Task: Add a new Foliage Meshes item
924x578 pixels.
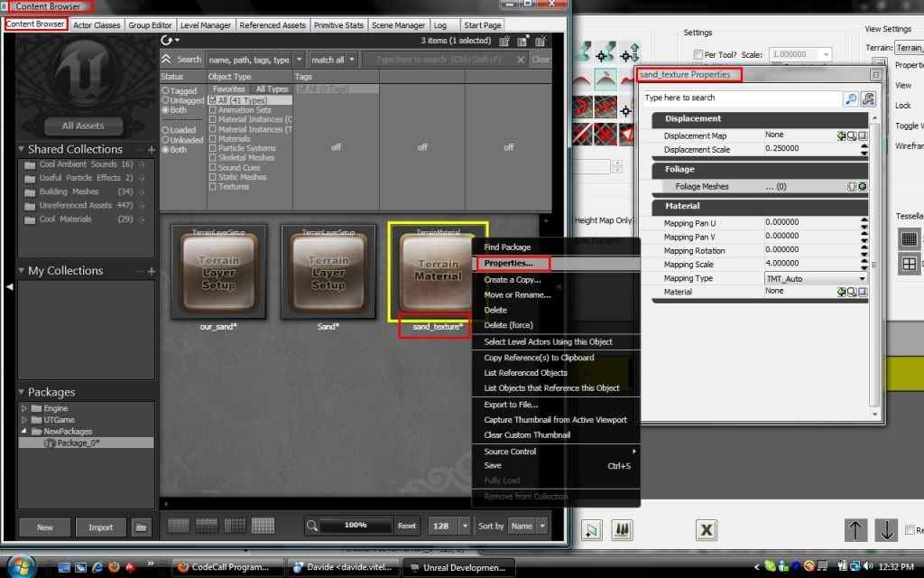Action: coord(863,186)
